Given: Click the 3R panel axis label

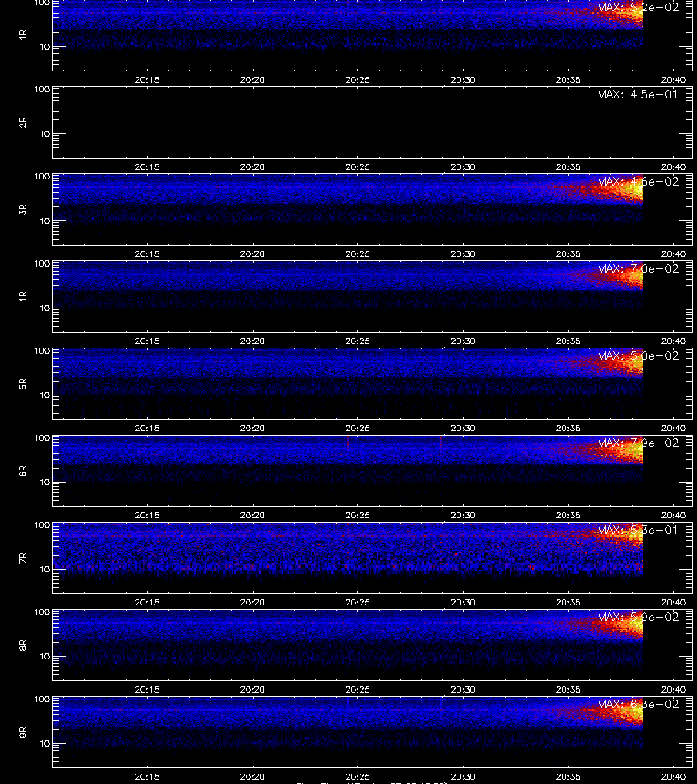Looking at the screenshot, I should [x=23, y=209].
